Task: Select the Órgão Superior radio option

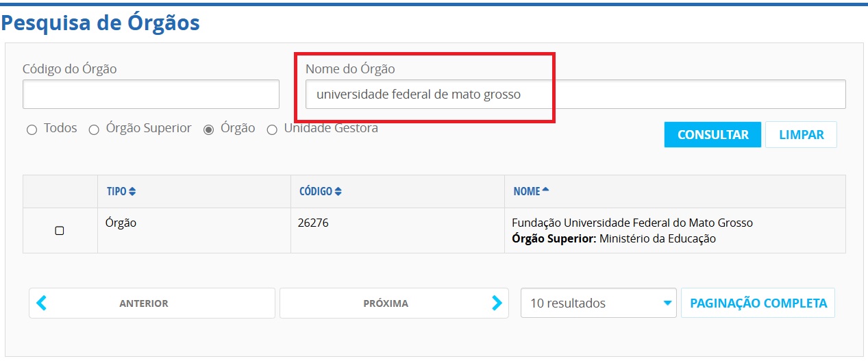Action: pyautogui.click(x=94, y=130)
